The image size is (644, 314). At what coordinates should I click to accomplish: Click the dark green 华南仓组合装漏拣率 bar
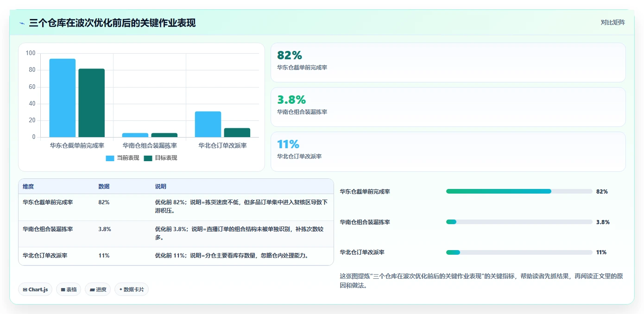pyautogui.click(x=164, y=135)
